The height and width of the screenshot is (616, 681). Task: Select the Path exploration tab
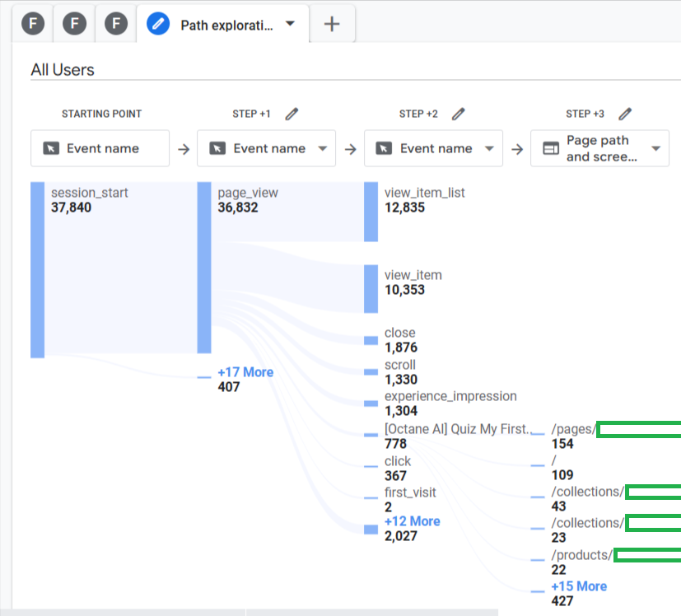tap(222, 25)
